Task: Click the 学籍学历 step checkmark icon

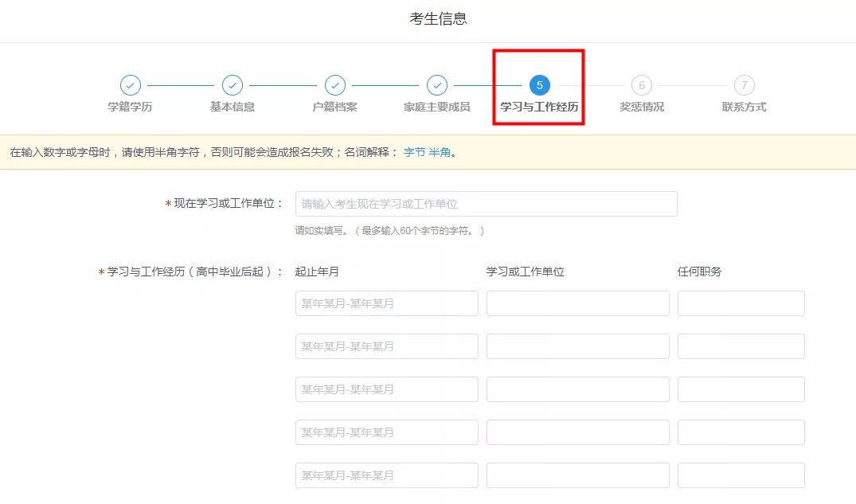Action: (x=130, y=85)
